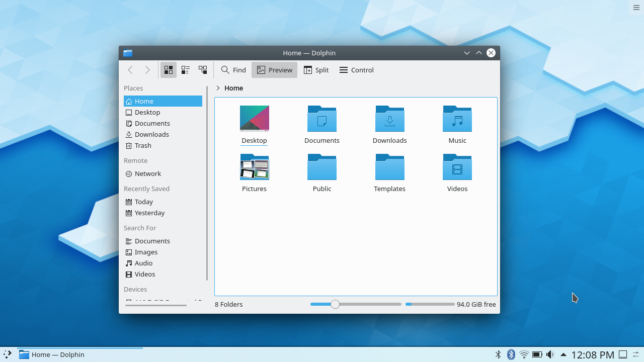This screenshot has width=644, height=362.
Task: Click Home in the location breadcrumb
Action: (233, 88)
